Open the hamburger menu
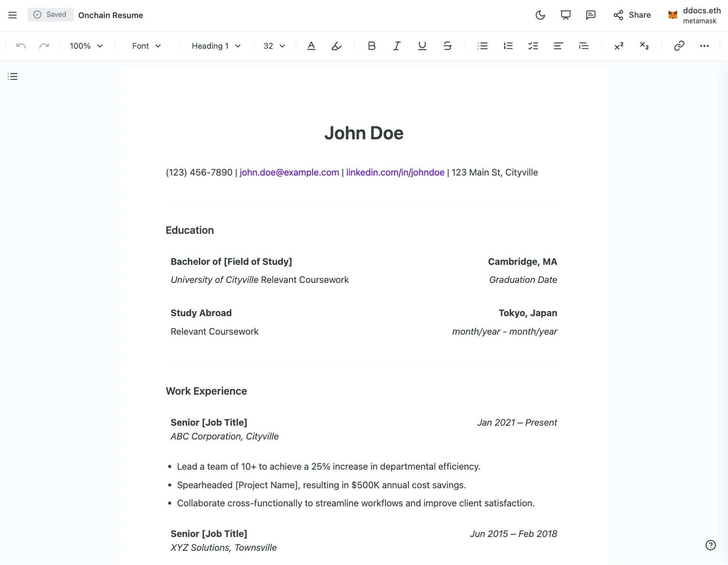This screenshot has width=728, height=565. (x=13, y=15)
